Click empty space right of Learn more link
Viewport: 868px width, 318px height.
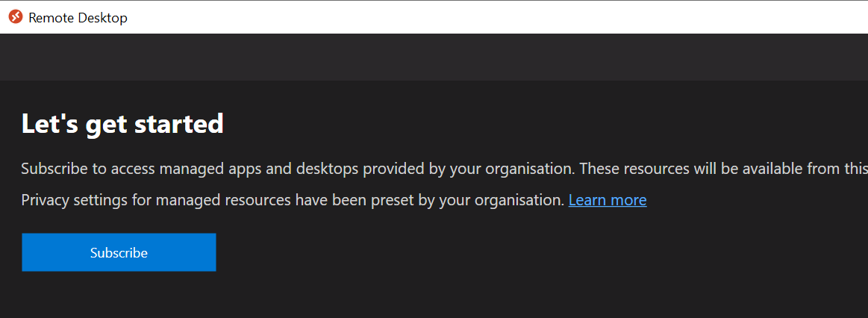(x=753, y=200)
